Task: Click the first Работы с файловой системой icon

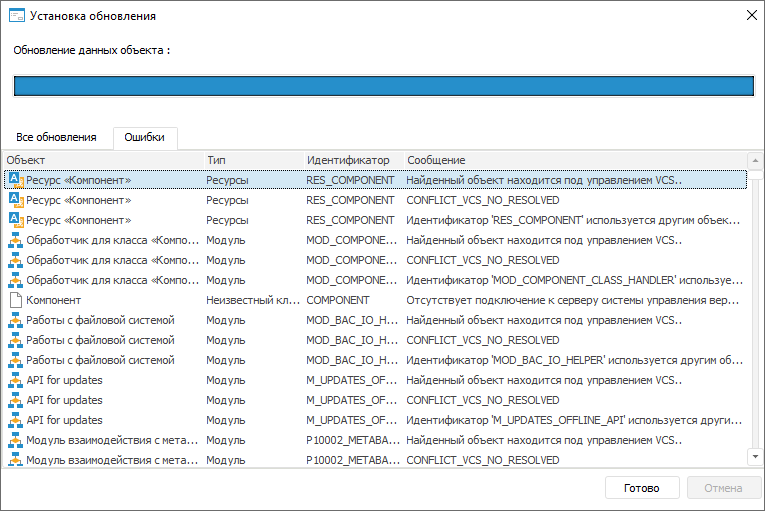Action: pos(15,320)
